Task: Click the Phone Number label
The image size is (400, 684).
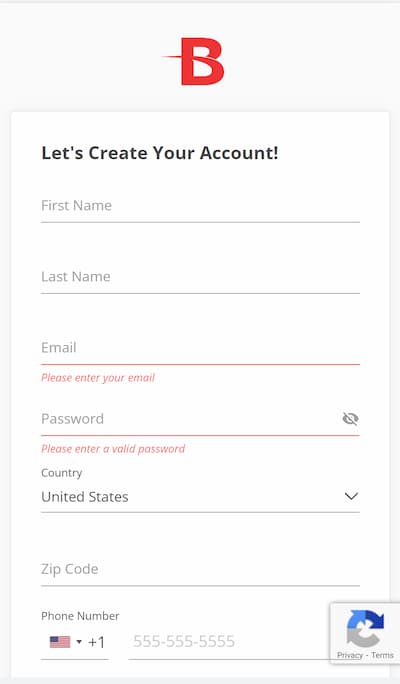Action: click(x=80, y=616)
